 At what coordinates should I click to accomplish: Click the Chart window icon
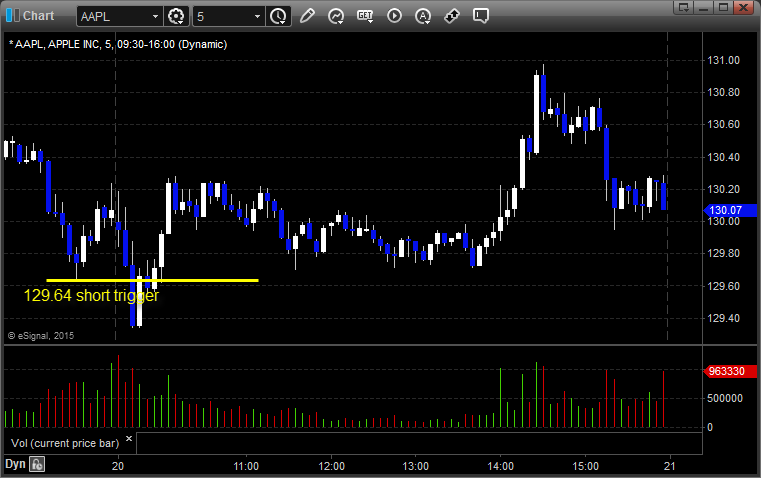click(13, 16)
